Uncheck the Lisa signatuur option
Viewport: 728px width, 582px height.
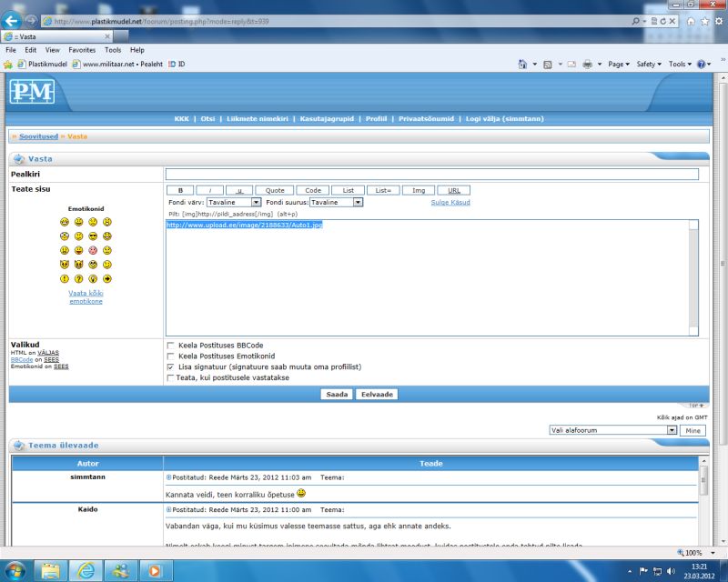pos(170,366)
